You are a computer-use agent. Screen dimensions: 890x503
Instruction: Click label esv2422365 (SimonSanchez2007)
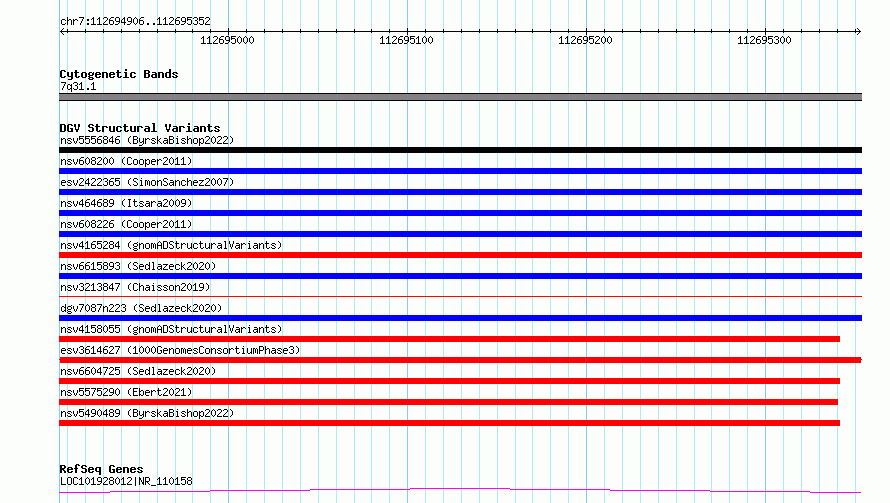point(147,182)
